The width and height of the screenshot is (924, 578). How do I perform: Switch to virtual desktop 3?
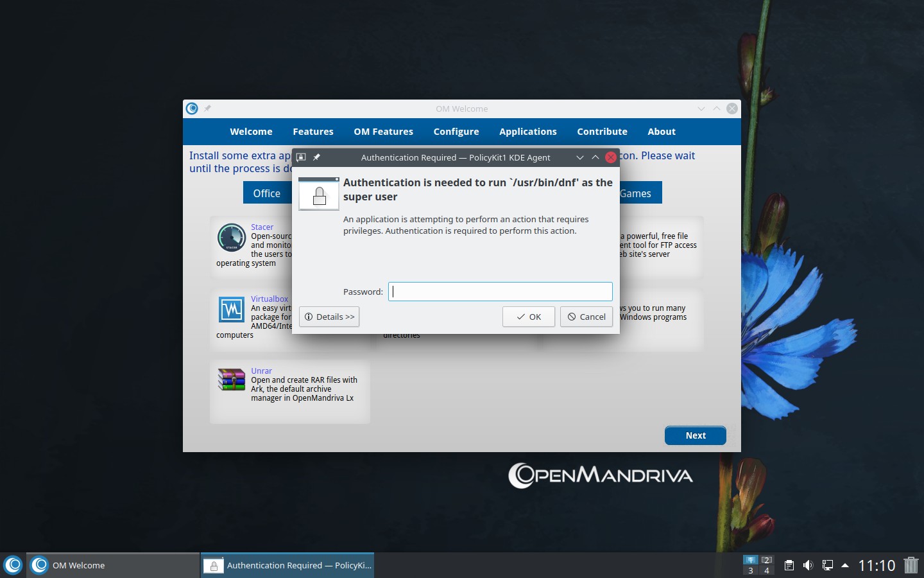(751, 570)
